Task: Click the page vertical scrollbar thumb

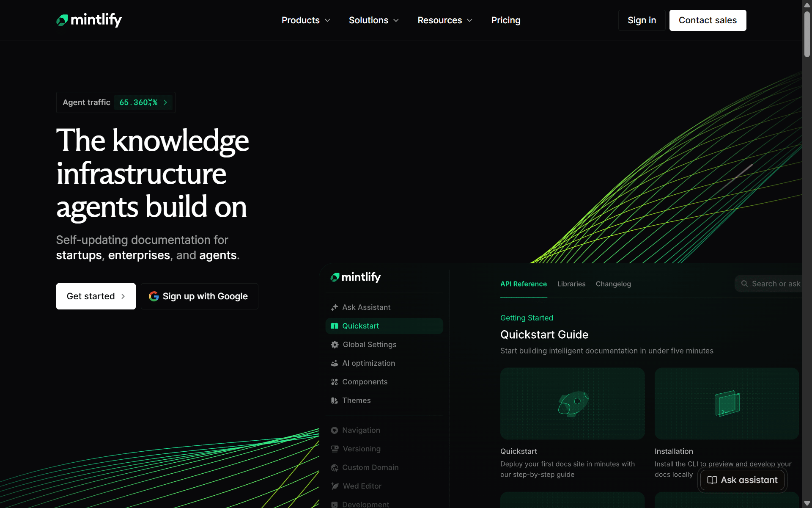Action: tap(807, 34)
